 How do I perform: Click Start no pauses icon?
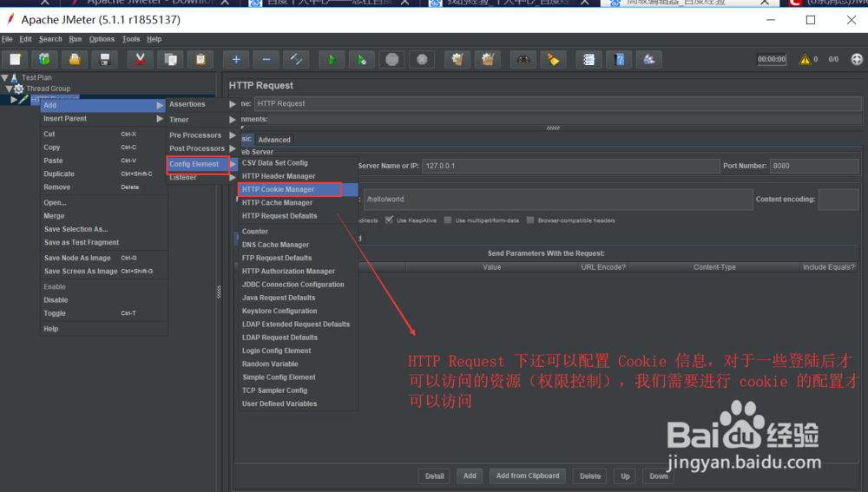(x=361, y=59)
